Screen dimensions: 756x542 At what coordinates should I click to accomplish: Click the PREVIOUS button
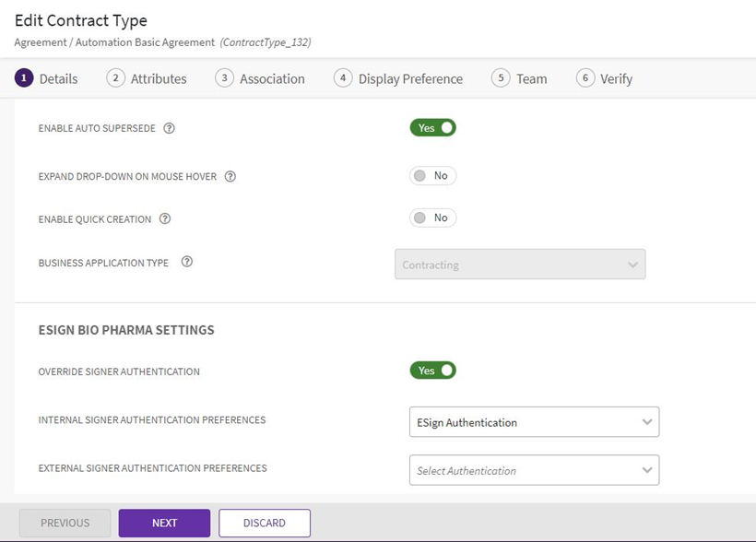[x=65, y=523]
